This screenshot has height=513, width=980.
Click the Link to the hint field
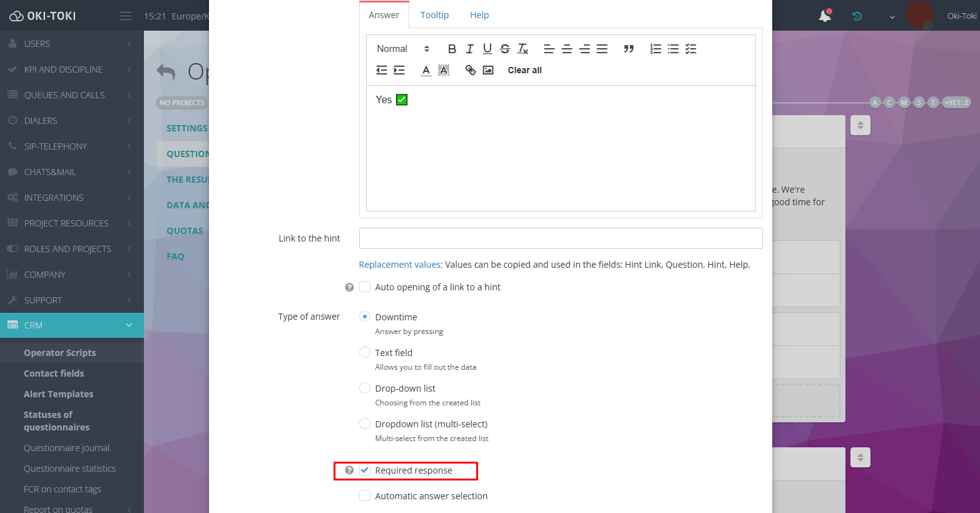pyautogui.click(x=560, y=238)
